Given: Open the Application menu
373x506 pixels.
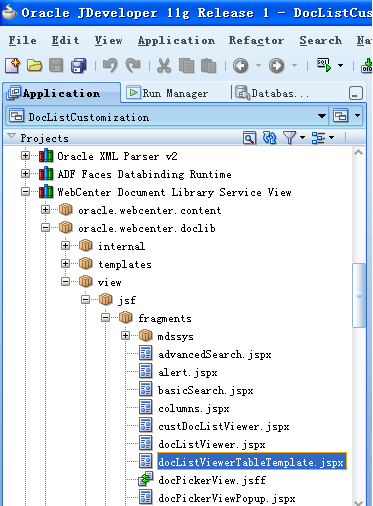Looking at the screenshot, I should point(176,40).
